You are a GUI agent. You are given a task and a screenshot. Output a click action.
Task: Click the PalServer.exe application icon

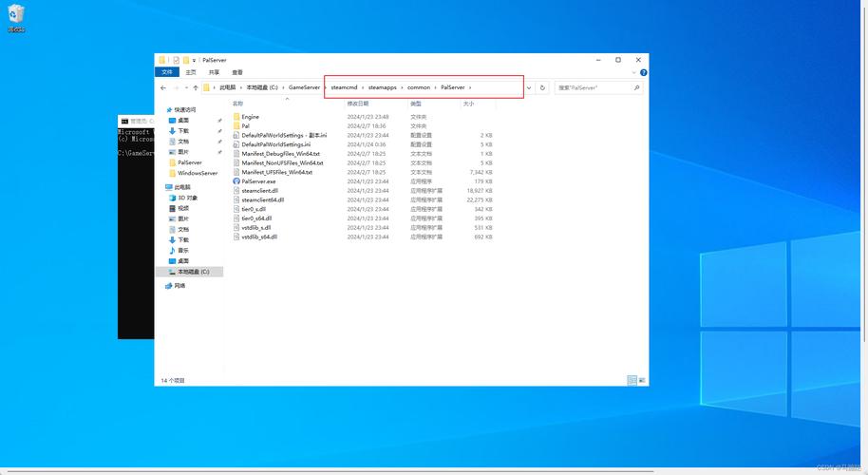click(236, 181)
